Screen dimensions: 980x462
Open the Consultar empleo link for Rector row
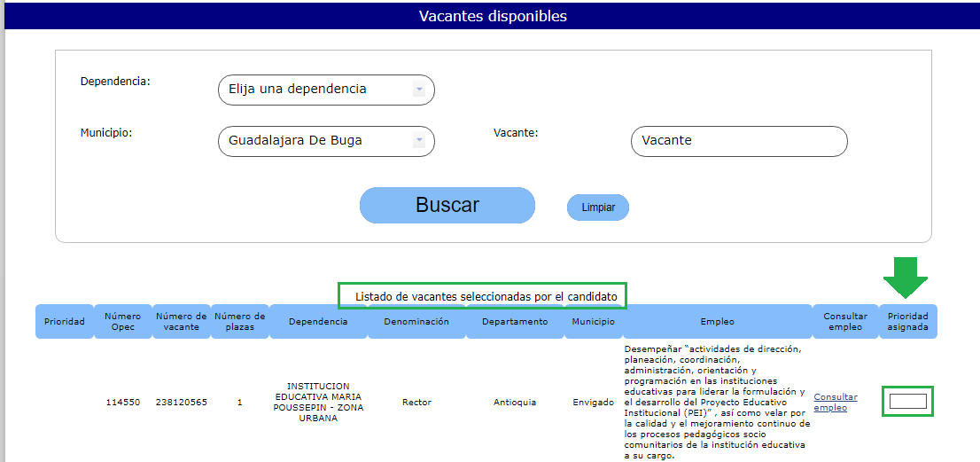pos(835,403)
